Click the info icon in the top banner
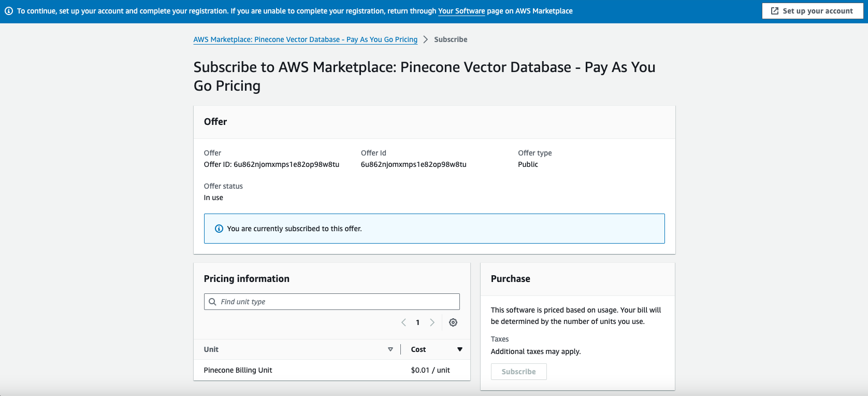Screen dimensions: 868x396 [x=9, y=11]
